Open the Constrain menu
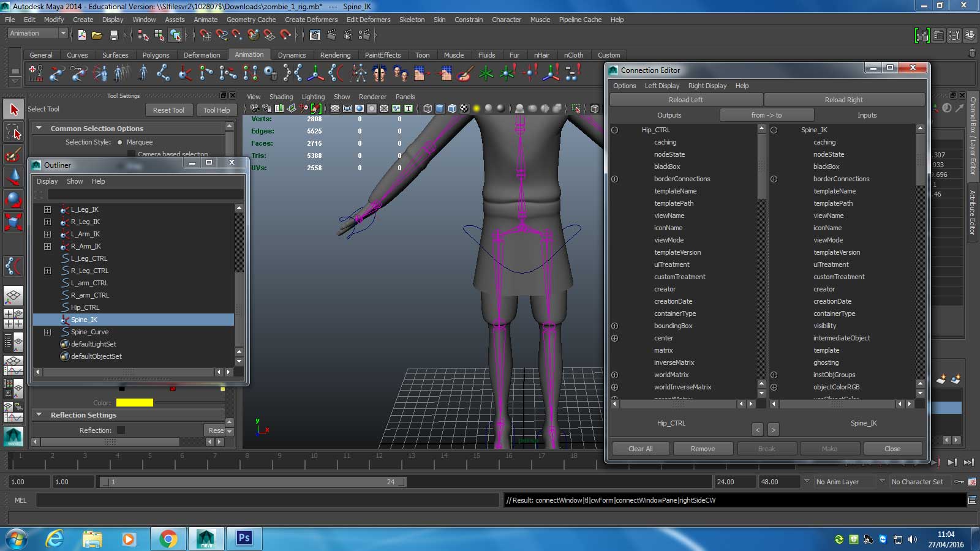Screen dimensions: 980x551 [469, 20]
